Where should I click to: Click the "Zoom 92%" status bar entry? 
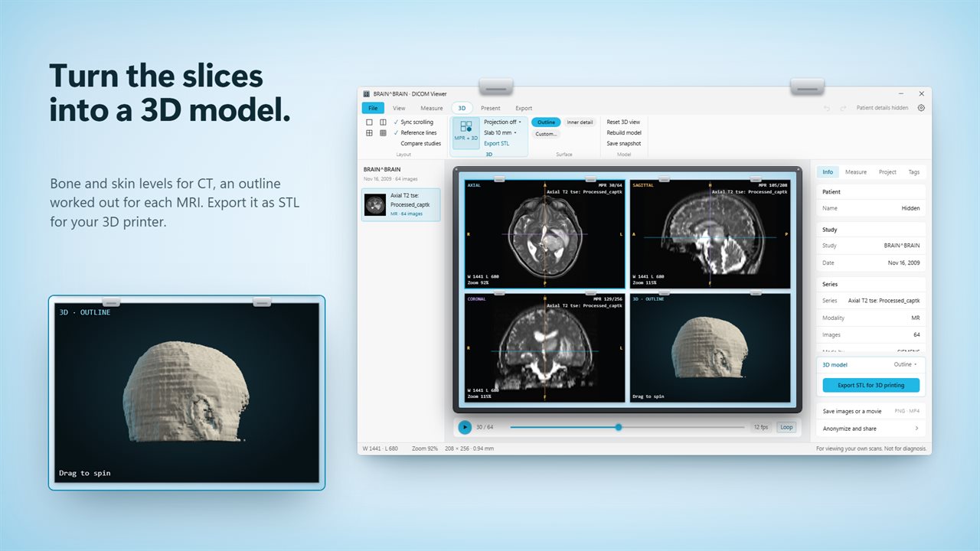tap(425, 448)
